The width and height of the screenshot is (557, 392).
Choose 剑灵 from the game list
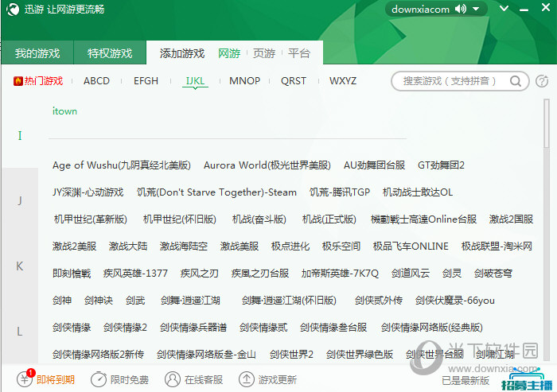(x=452, y=273)
